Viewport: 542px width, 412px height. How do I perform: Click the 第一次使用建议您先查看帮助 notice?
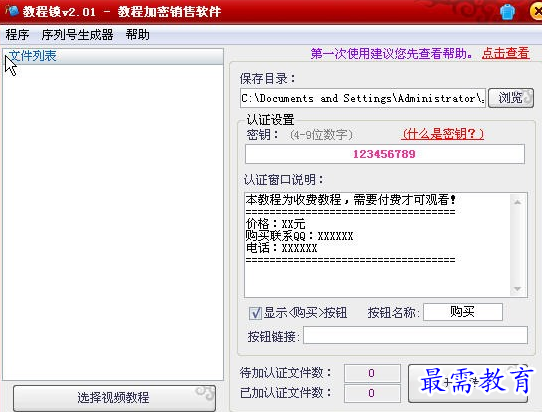point(392,54)
